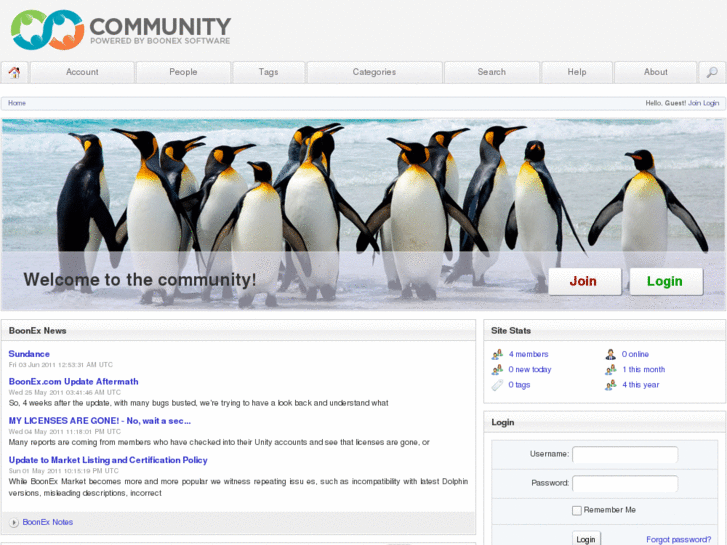The height and width of the screenshot is (545, 727).
Task: Click the green Login button on the banner
Action: pyautogui.click(x=666, y=282)
